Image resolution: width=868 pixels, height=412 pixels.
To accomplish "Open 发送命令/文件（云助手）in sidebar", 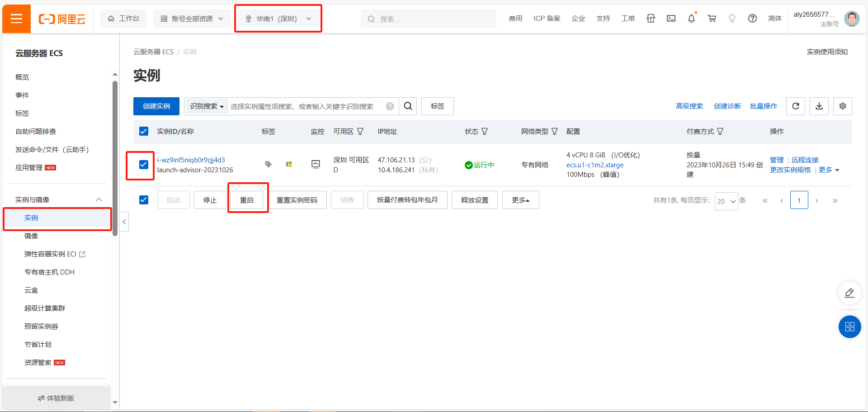I will tap(52, 150).
